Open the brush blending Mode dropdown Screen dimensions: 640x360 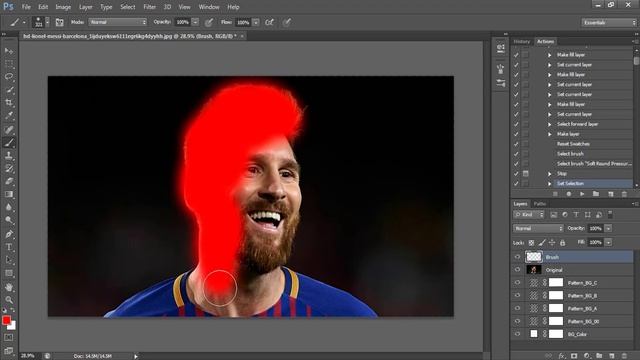coord(118,22)
